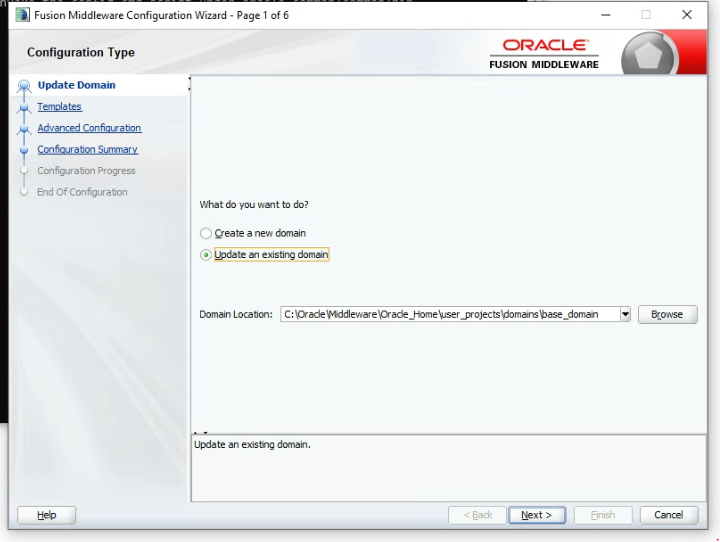Click the 'Update an existing domain.' message text
720x542 pixels.
pyautogui.click(x=252, y=445)
